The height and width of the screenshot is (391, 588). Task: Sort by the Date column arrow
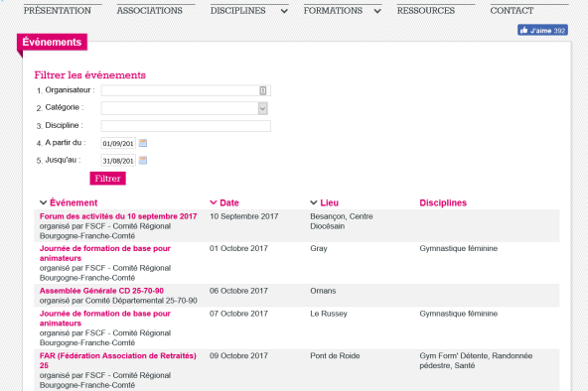point(213,202)
